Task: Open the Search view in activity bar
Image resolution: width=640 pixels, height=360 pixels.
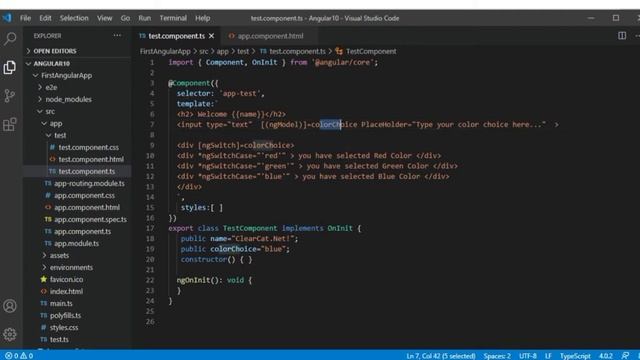Action: [x=10, y=39]
